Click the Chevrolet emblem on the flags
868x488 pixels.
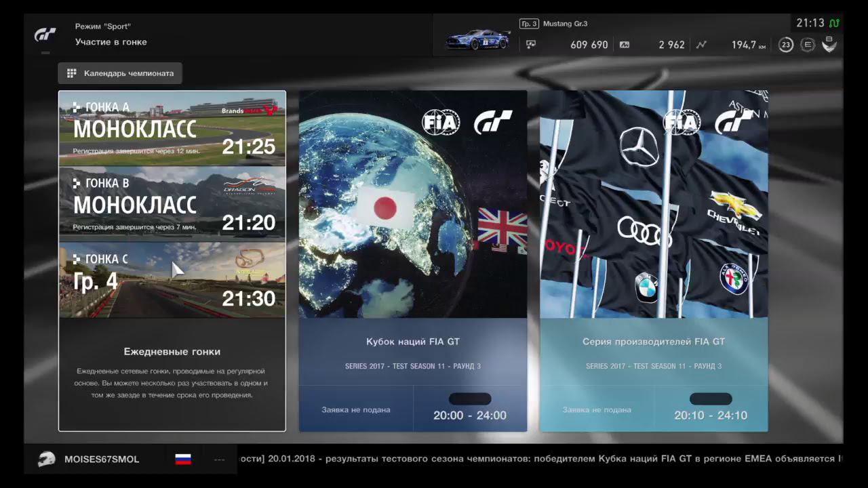click(734, 207)
